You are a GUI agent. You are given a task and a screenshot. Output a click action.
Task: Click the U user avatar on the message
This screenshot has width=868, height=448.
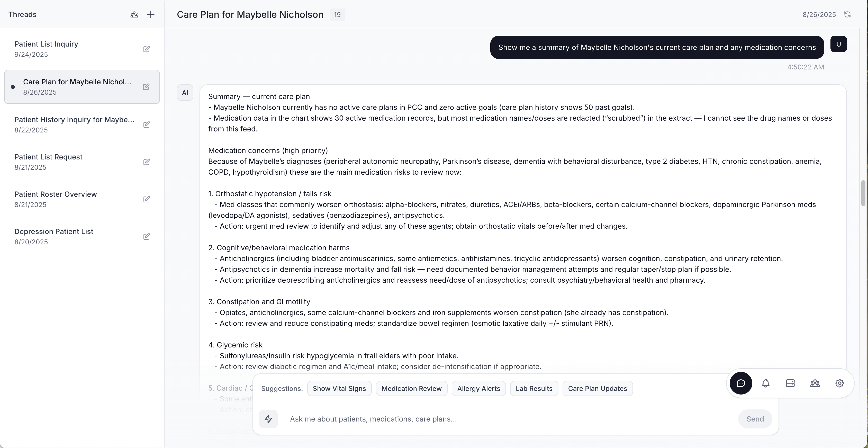click(839, 44)
